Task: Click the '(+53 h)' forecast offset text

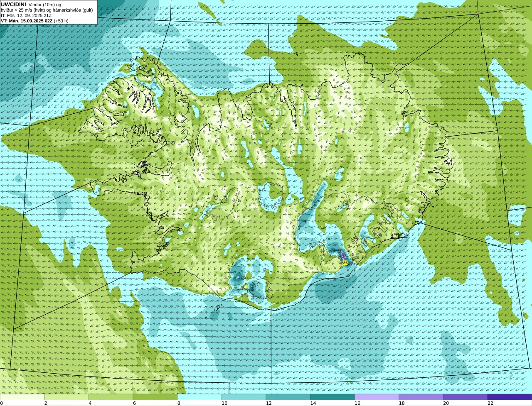Action: pyautogui.click(x=61, y=21)
